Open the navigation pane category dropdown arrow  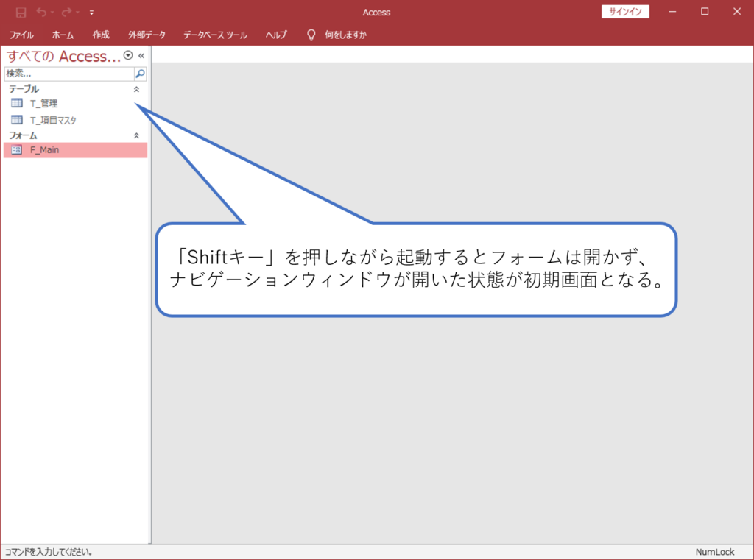pyautogui.click(x=128, y=55)
